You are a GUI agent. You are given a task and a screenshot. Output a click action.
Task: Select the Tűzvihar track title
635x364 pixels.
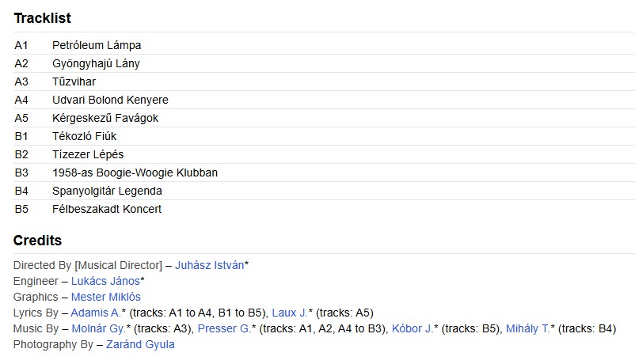click(74, 82)
